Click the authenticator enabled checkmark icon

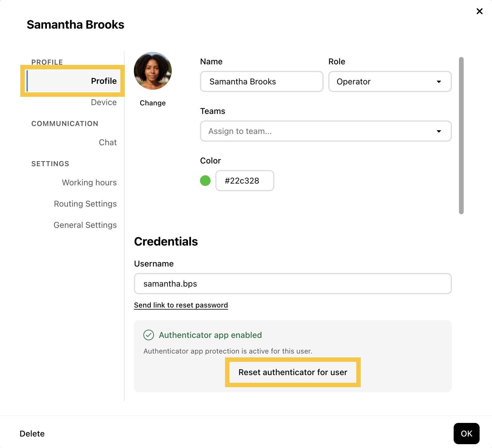pos(149,335)
